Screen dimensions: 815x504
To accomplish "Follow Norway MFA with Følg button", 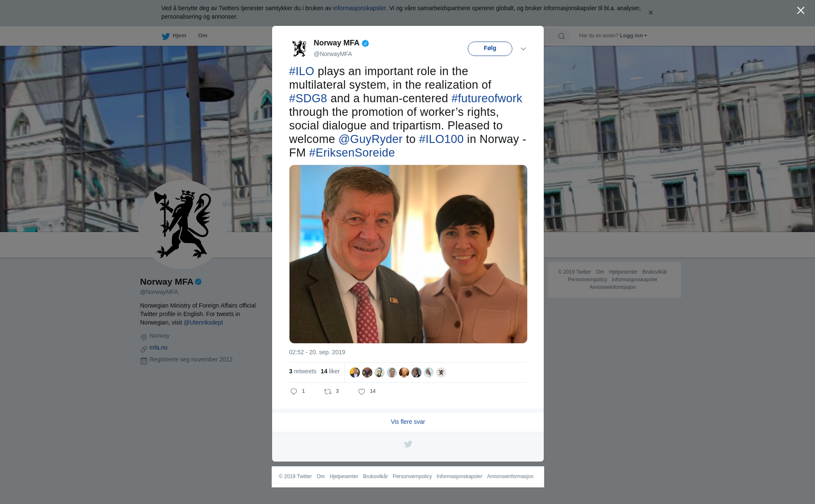I will click(x=490, y=48).
